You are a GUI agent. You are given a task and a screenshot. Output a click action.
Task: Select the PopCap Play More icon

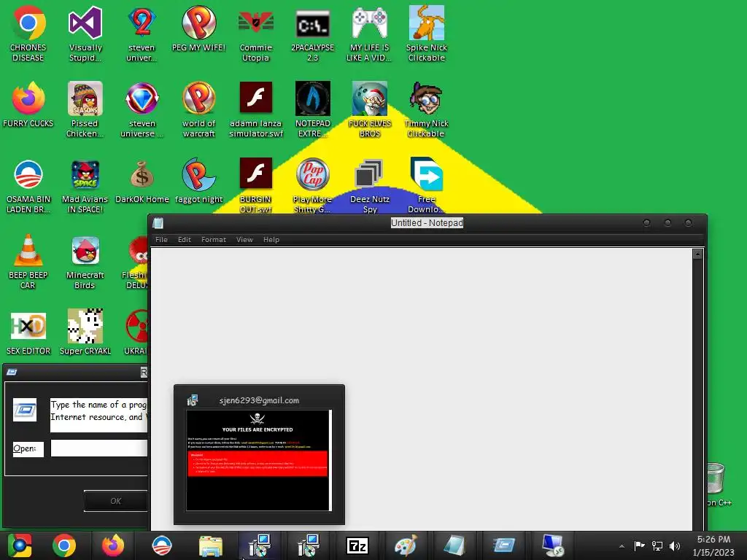click(312, 186)
